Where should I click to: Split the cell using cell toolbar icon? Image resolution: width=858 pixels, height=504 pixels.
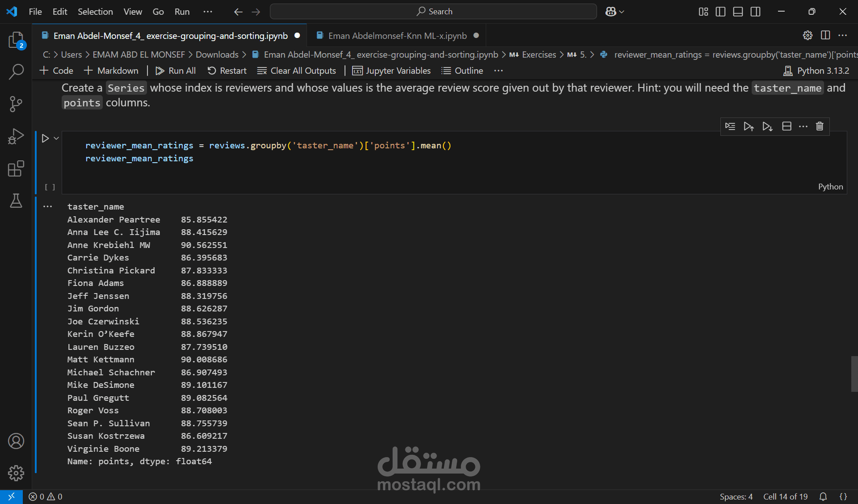[786, 126]
